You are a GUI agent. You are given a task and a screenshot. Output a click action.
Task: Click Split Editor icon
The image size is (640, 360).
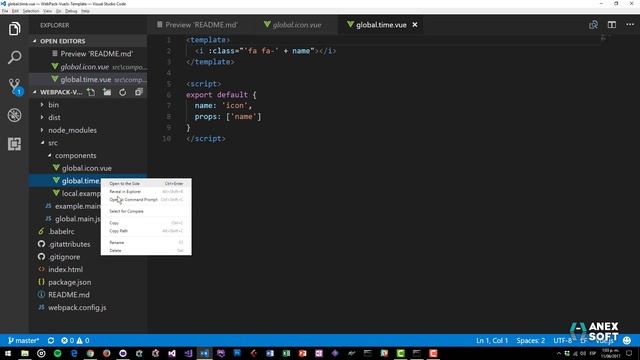point(611,25)
